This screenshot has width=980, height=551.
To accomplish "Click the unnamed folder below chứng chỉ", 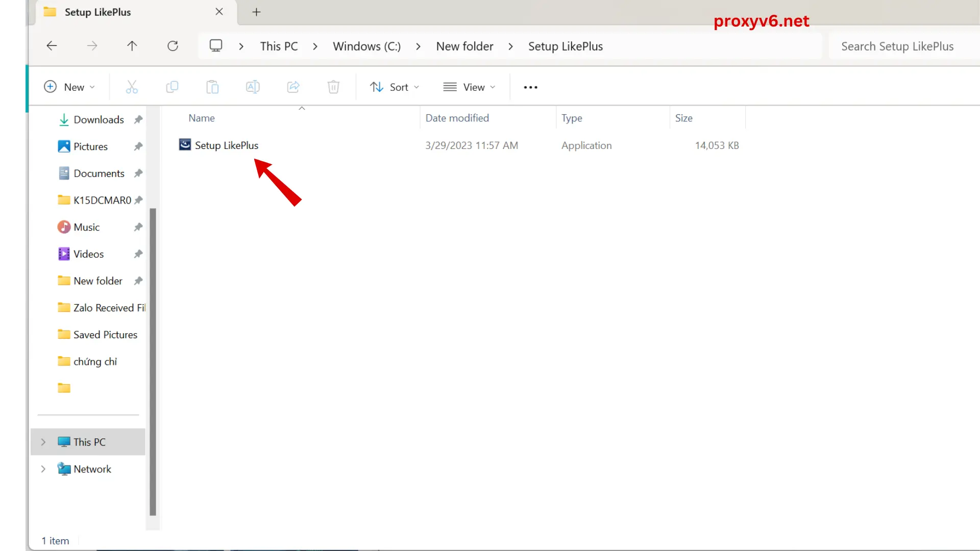I will pos(64,388).
